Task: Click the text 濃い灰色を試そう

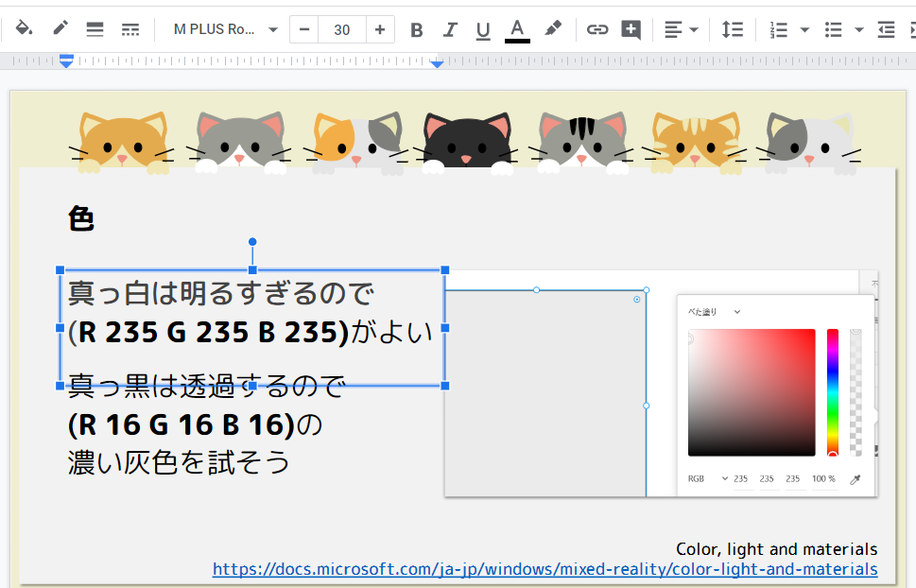Action: (x=179, y=462)
